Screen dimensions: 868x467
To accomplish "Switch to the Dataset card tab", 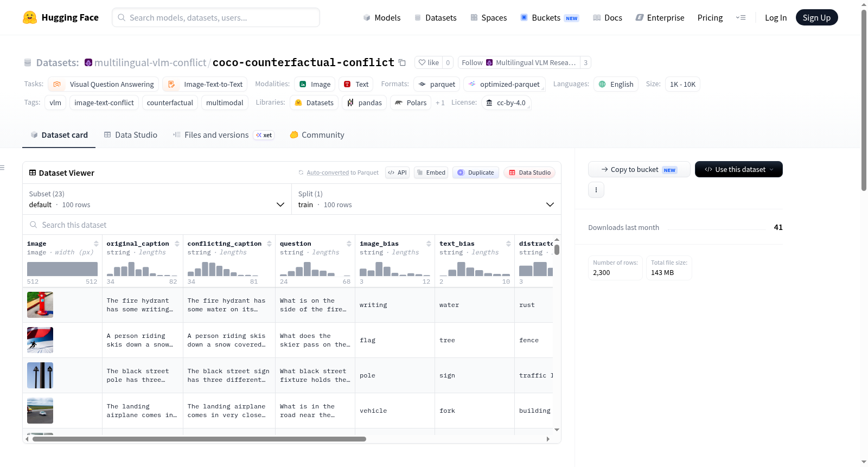I will pos(59,135).
